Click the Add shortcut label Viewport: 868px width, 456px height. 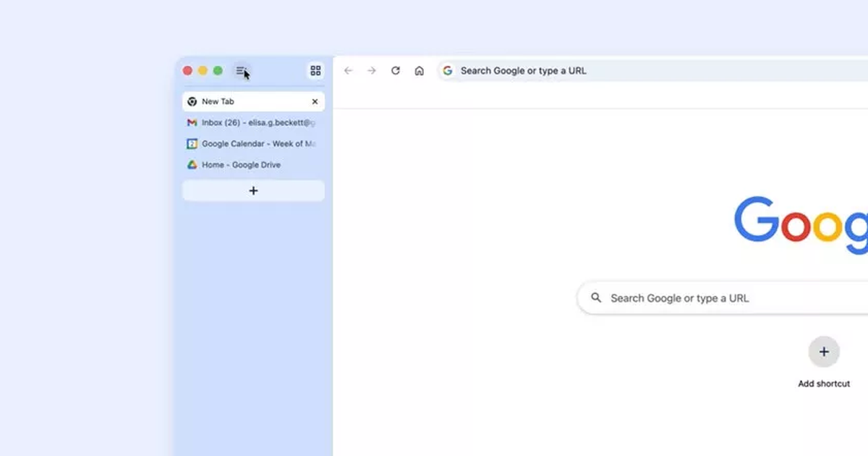(x=824, y=384)
